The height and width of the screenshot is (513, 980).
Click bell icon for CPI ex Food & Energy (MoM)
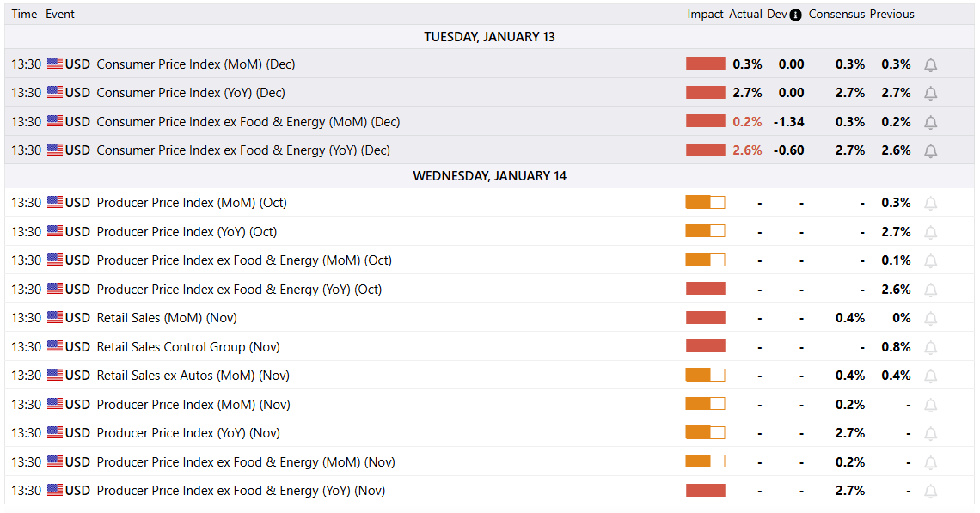930,122
